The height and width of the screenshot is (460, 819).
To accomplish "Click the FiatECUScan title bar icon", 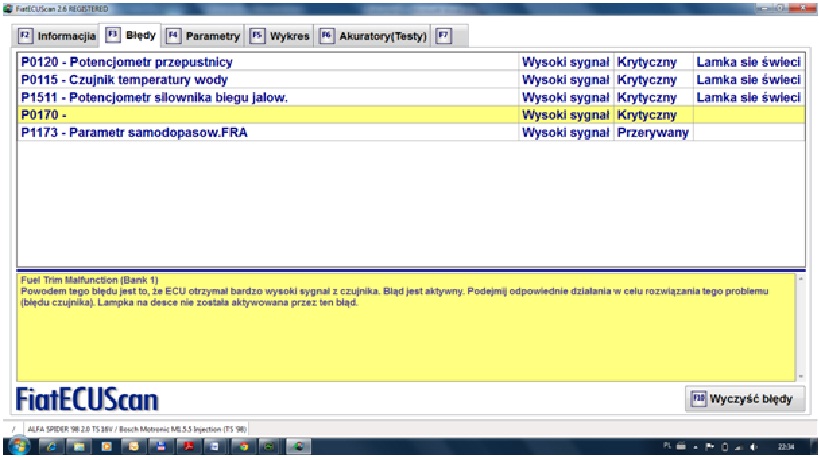I will click(x=8, y=9).
